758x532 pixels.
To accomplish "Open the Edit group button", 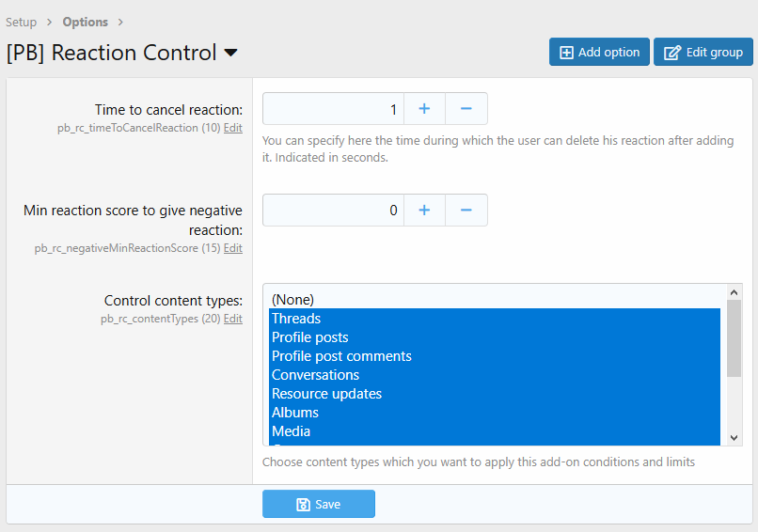I will pyautogui.click(x=703, y=53).
